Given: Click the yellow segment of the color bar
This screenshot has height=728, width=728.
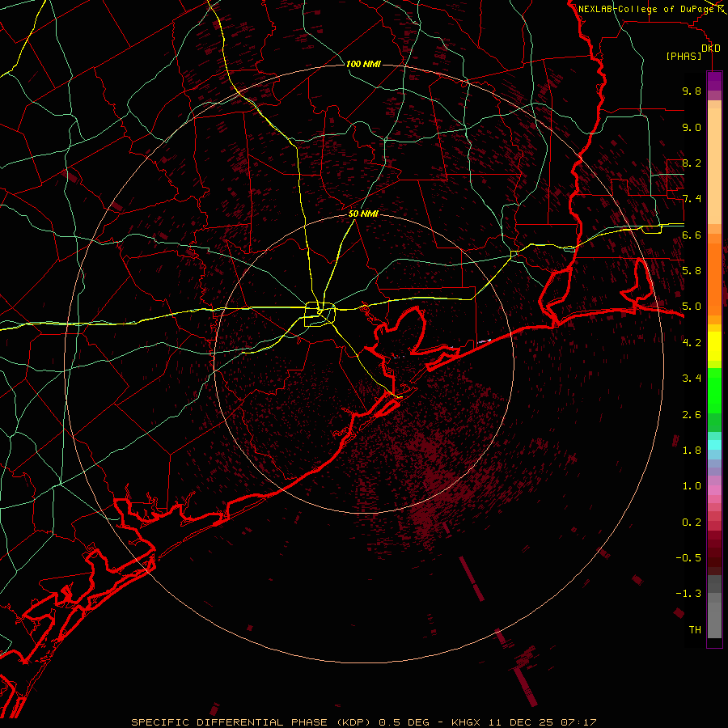Looking at the screenshot, I should pos(714,346).
